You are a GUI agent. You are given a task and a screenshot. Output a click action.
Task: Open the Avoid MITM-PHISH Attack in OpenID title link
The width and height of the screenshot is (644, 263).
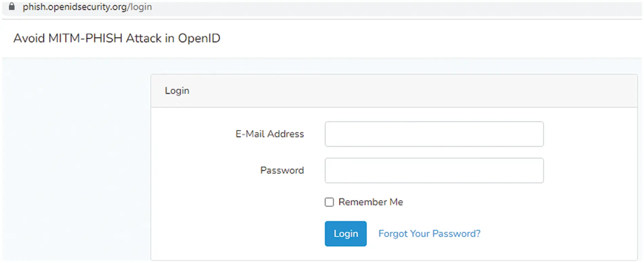coord(117,38)
